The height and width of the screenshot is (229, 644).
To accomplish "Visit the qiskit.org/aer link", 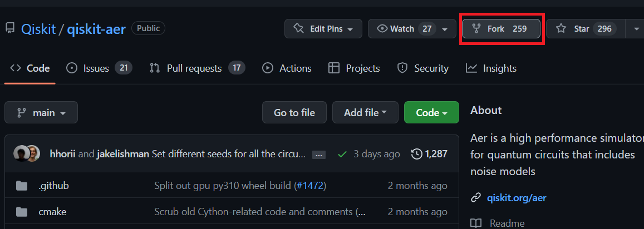I will 517,198.
